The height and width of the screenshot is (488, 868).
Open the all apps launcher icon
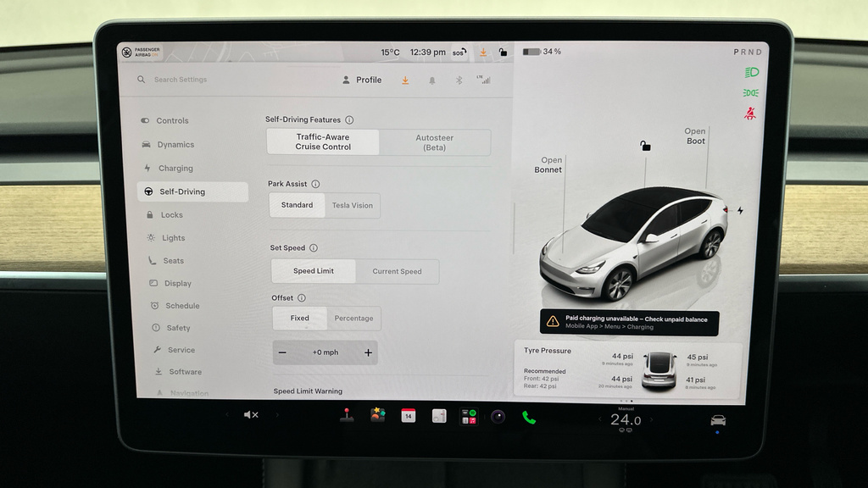point(469,417)
